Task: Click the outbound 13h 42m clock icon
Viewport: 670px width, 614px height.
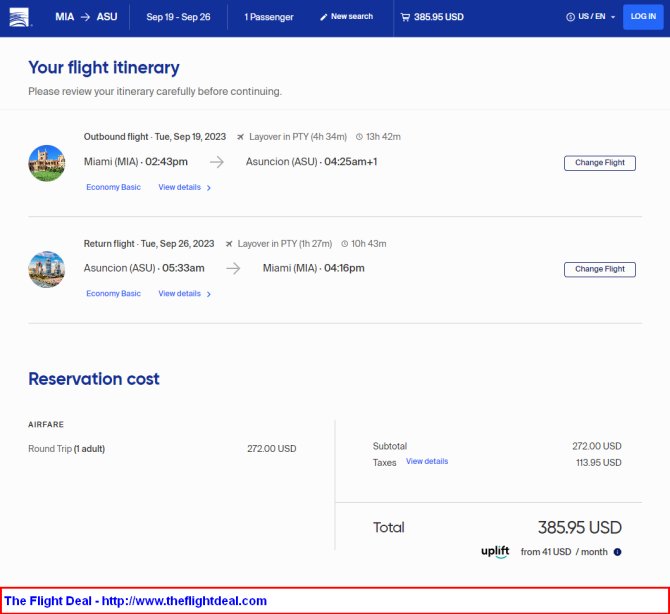Action: point(359,137)
